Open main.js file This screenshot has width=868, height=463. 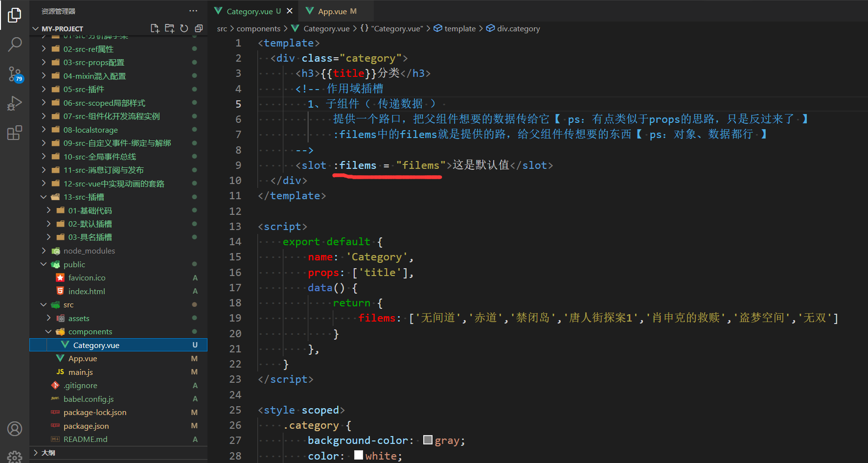click(x=118, y=372)
